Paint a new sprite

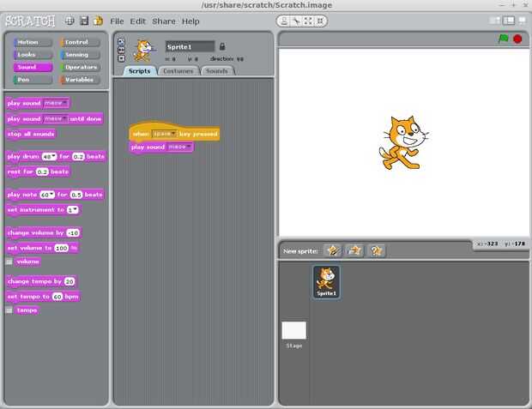(x=333, y=251)
